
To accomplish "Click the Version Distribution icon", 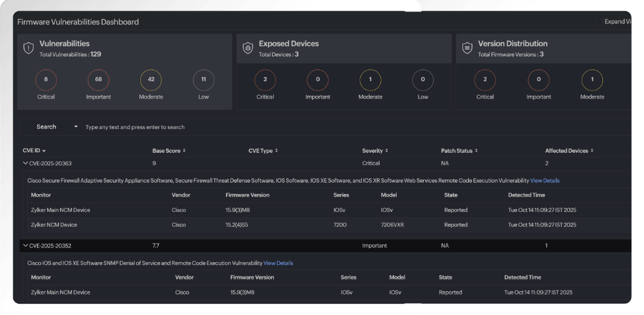I will click(467, 48).
